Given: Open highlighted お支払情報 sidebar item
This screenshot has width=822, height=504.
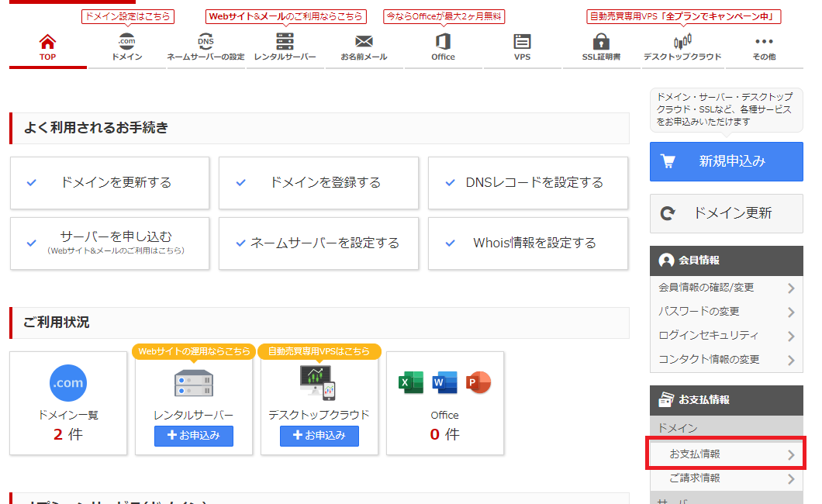Looking at the screenshot, I should [726, 454].
